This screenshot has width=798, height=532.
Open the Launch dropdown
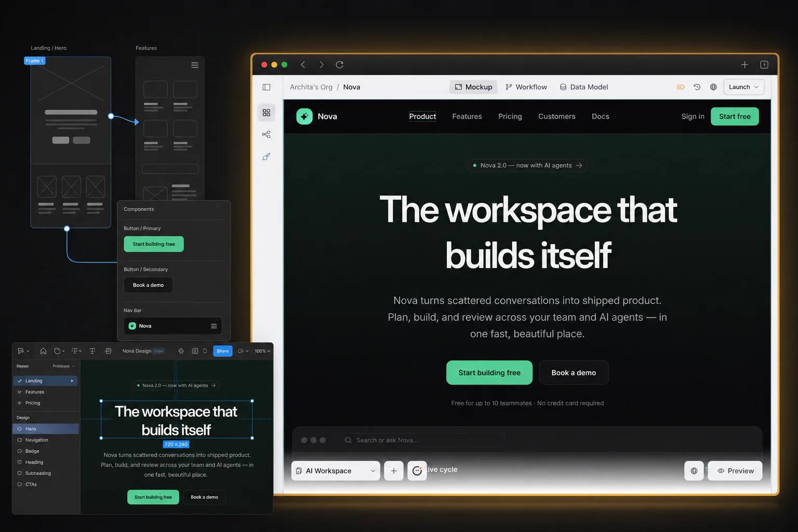click(744, 87)
